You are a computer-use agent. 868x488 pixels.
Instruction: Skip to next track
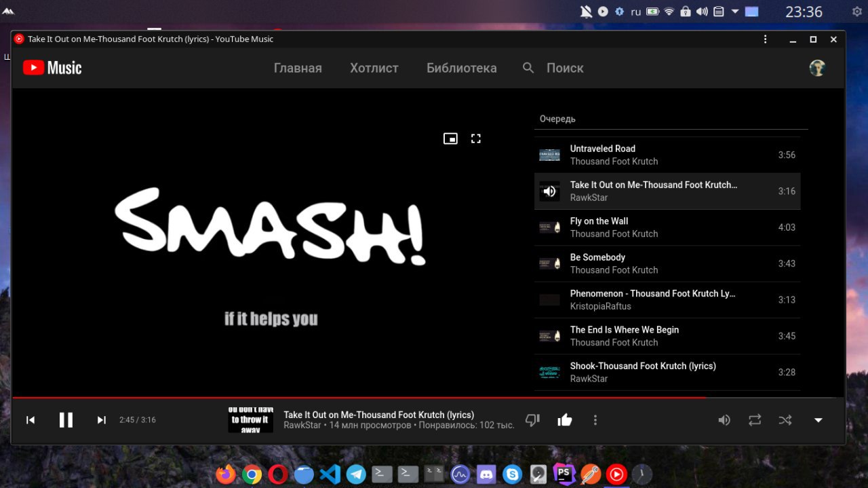[x=102, y=420]
